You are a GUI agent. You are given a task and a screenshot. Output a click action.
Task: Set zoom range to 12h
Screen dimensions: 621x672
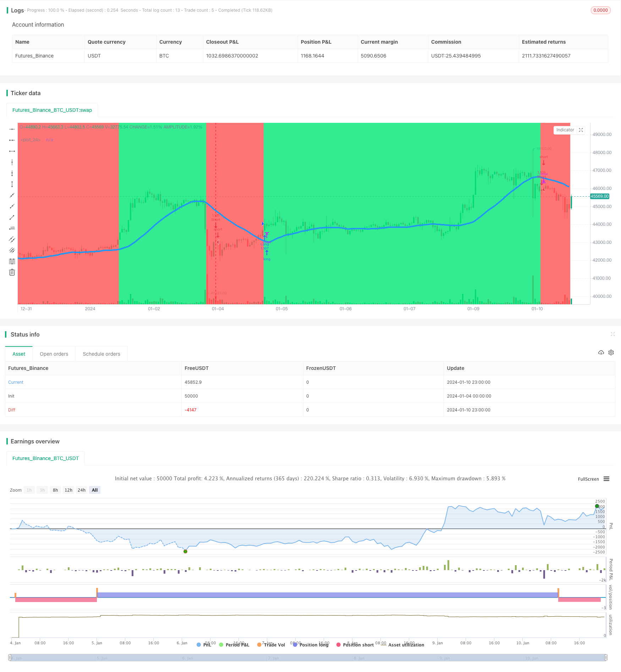68,490
